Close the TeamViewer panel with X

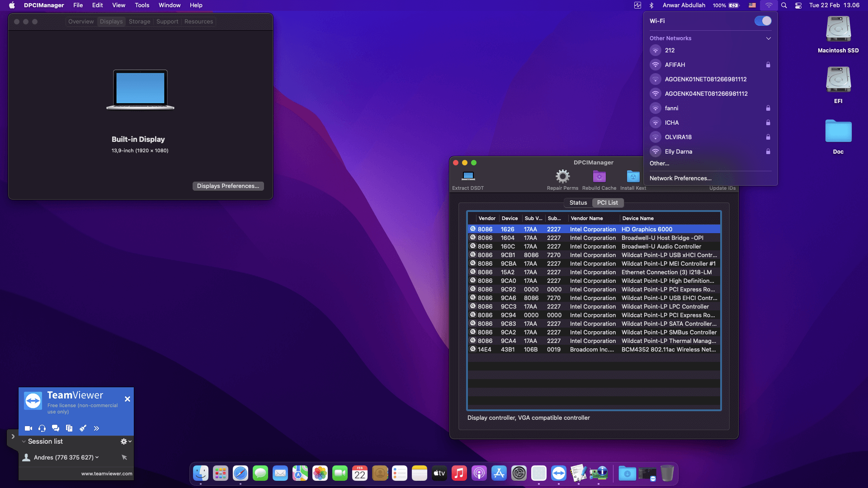pos(127,399)
